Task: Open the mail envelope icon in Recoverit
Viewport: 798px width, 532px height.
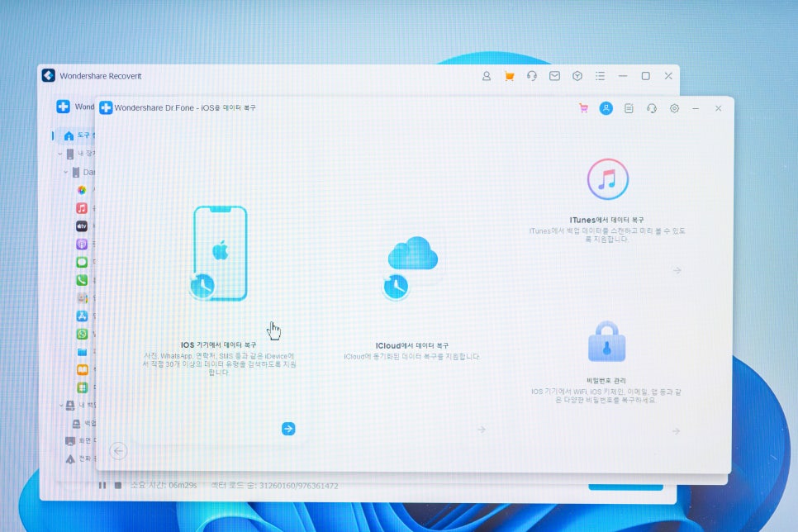Action: click(x=555, y=76)
